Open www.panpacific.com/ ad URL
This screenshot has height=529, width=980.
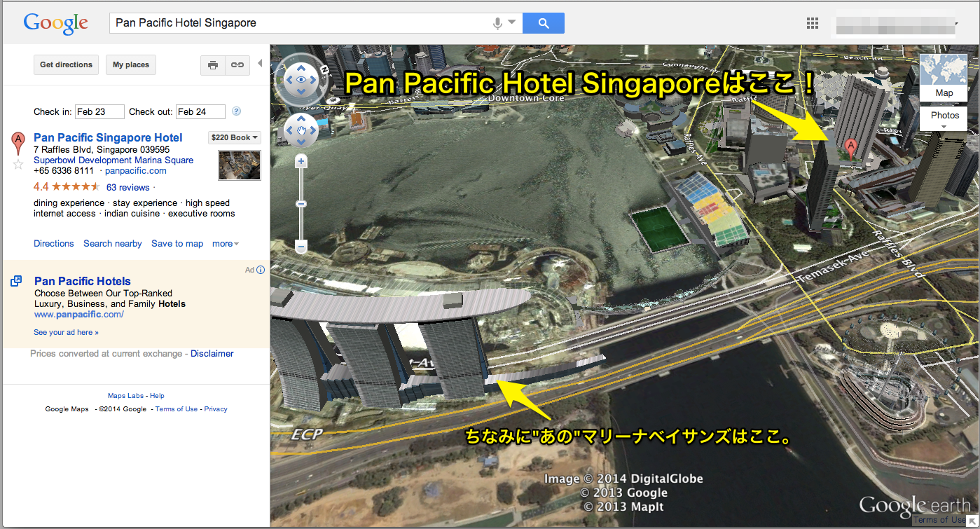click(79, 315)
